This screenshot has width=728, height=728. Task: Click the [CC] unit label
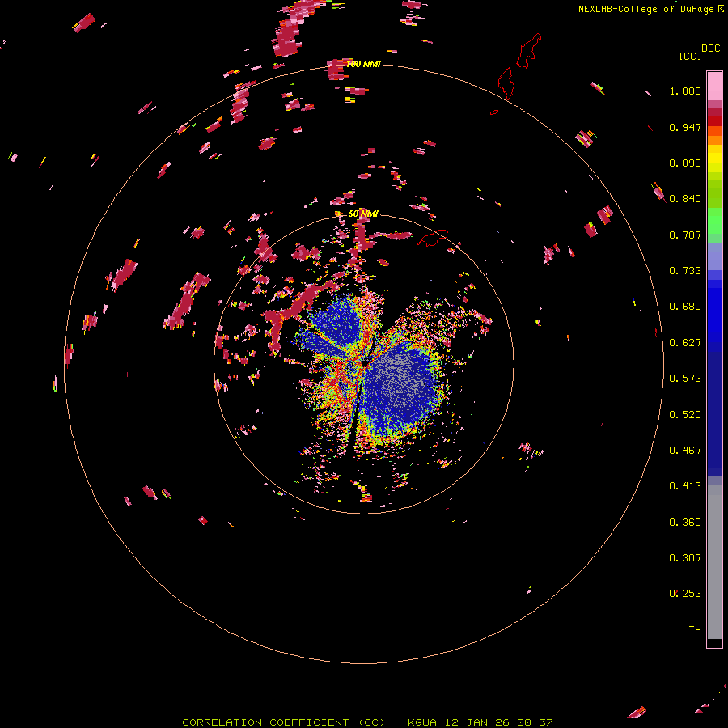690,56
